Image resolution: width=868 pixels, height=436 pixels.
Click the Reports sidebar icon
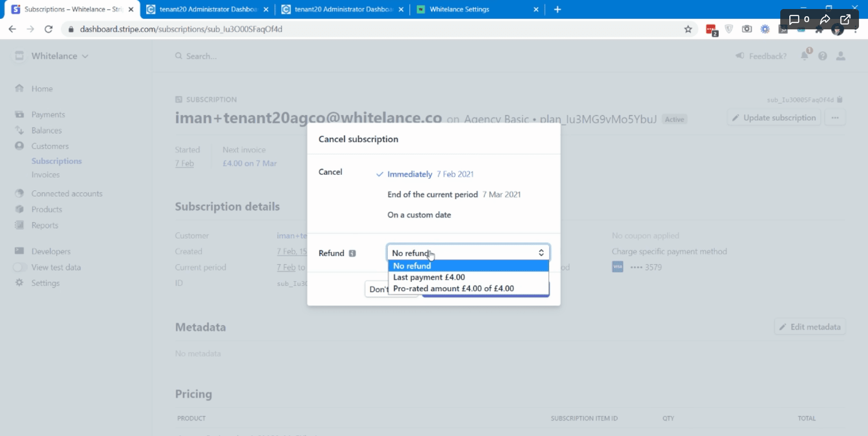[x=19, y=225]
